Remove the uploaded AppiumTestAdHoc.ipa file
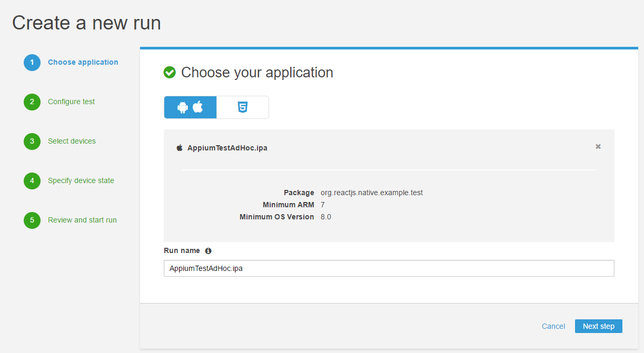 [x=598, y=147]
